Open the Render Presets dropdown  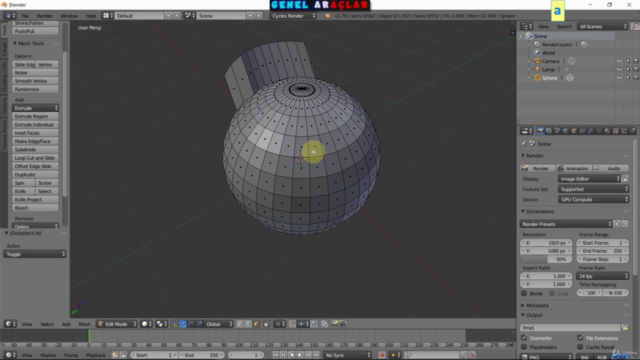tap(566, 224)
